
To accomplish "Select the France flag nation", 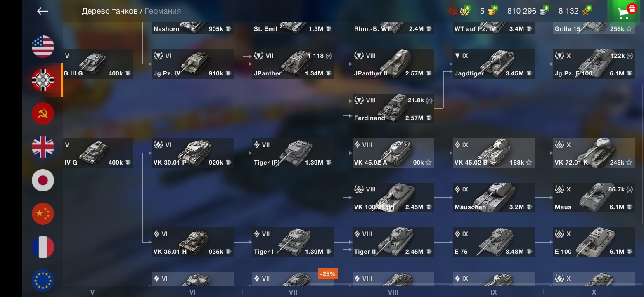I will pos(43,247).
